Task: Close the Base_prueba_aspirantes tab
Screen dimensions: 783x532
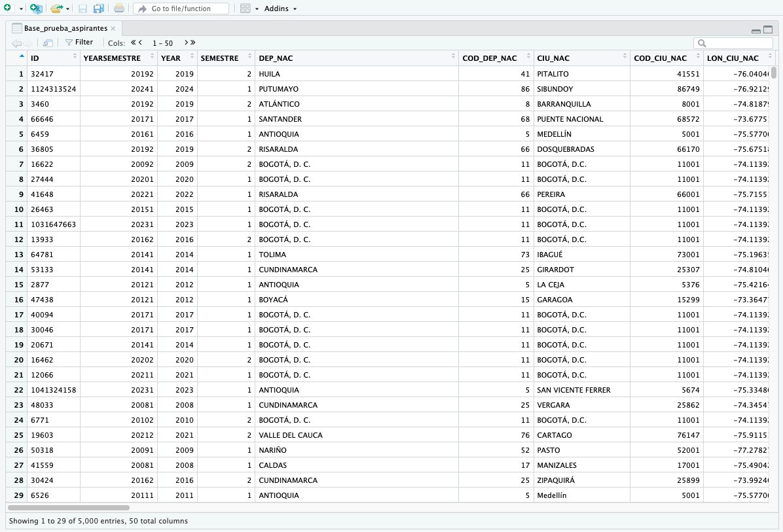Action: (113, 28)
